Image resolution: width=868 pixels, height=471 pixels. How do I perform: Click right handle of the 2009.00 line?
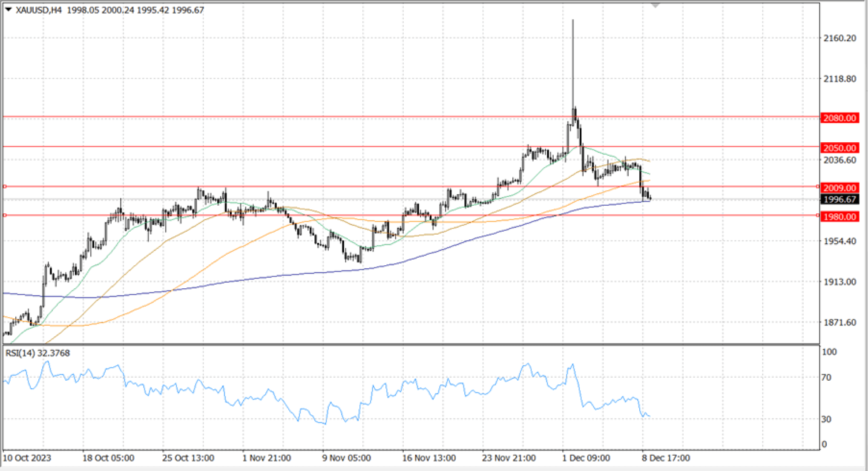click(x=818, y=187)
